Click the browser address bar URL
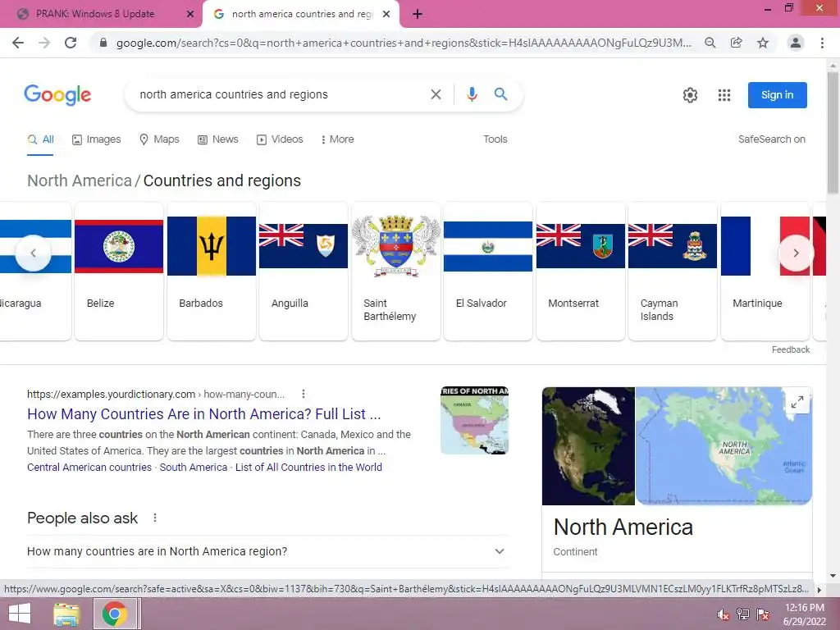 tap(403, 43)
